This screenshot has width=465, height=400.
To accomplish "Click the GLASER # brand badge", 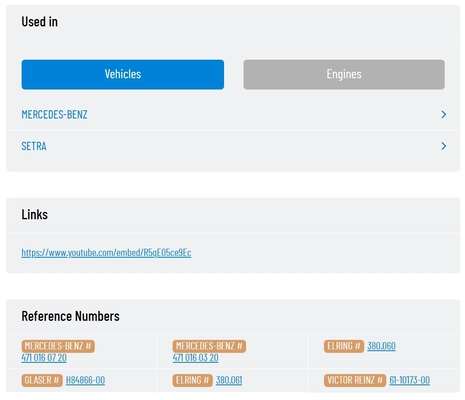I will 42,380.
